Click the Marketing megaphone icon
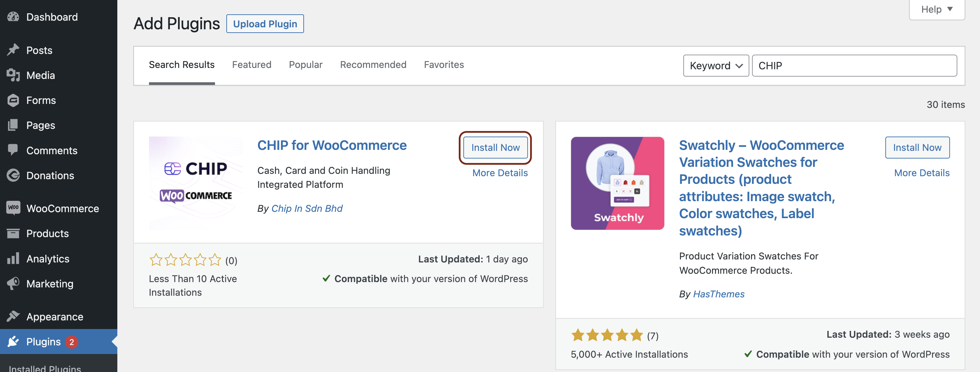The image size is (980, 372). pyautogui.click(x=13, y=283)
